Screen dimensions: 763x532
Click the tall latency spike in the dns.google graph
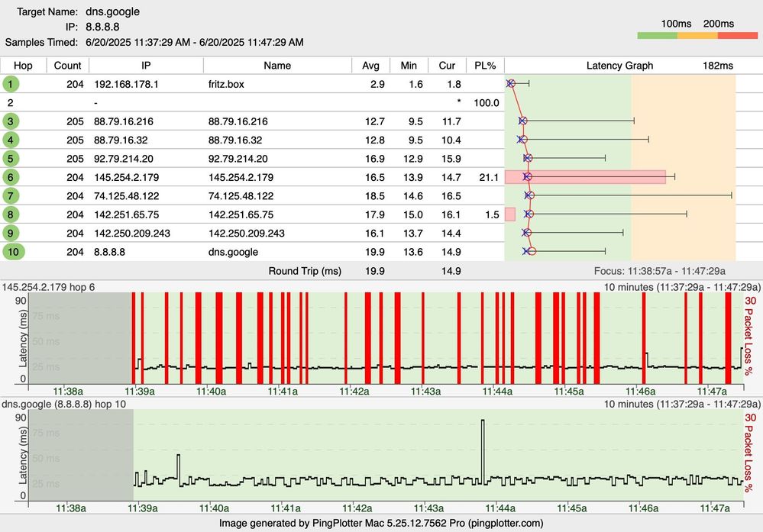tap(483, 450)
